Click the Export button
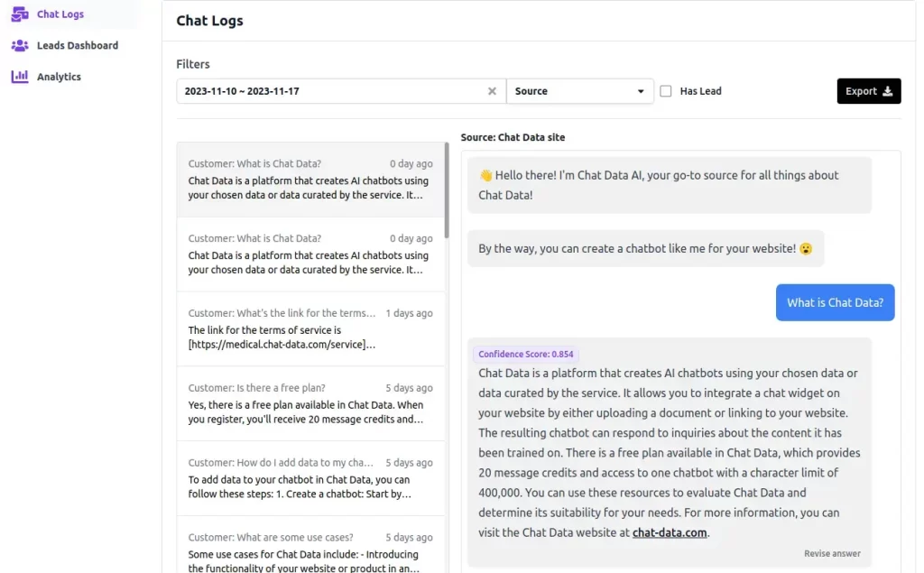924x573 pixels. (x=868, y=91)
